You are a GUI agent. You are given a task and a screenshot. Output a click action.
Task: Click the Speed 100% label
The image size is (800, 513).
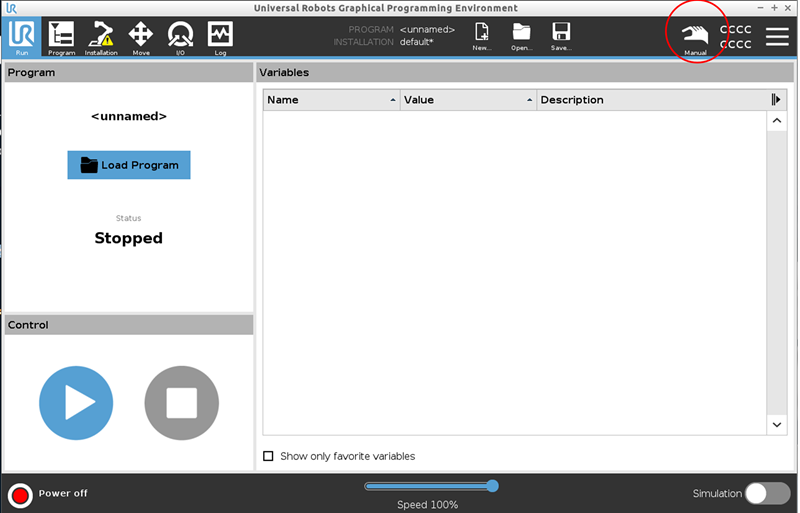(x=428, y=505)
